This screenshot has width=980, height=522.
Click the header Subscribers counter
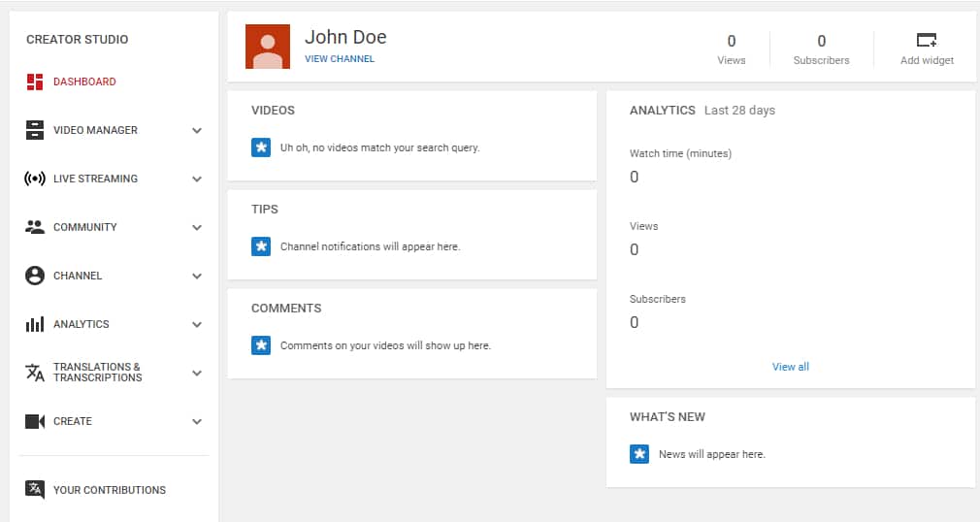821,50
